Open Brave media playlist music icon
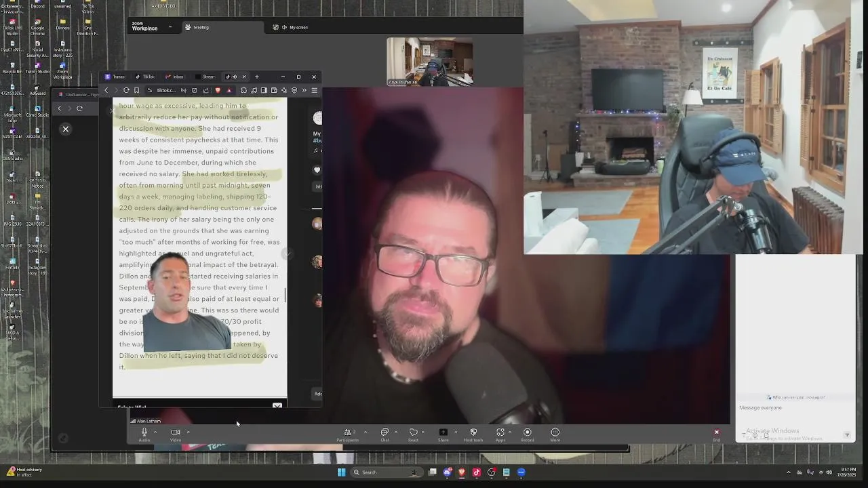The width and height of the screenshot is (868, 488). 254,90
